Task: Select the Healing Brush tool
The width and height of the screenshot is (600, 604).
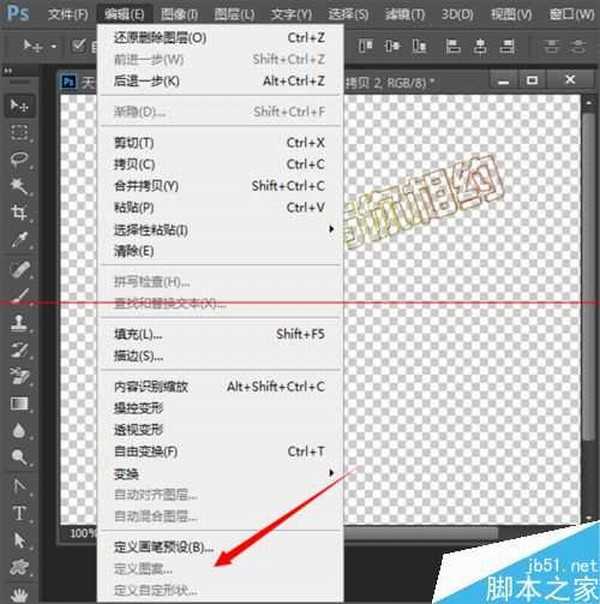Action: pyautogui.click(x=19, y=269)
